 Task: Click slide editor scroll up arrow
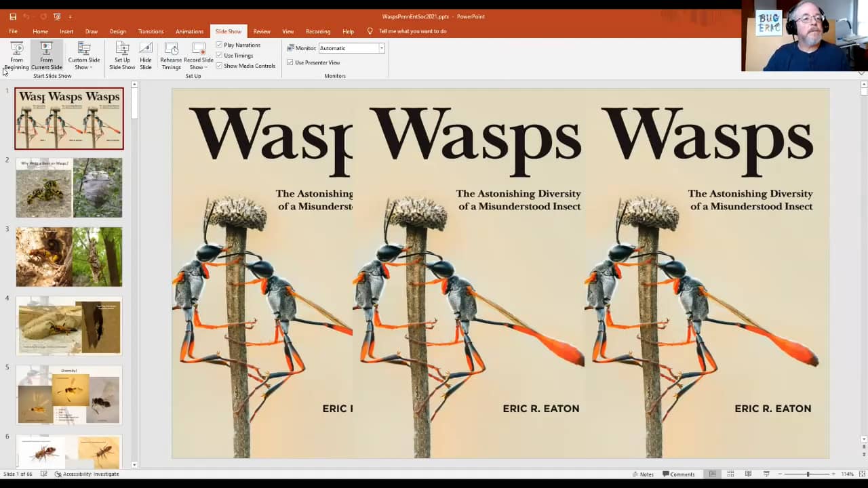coord(864,85)
